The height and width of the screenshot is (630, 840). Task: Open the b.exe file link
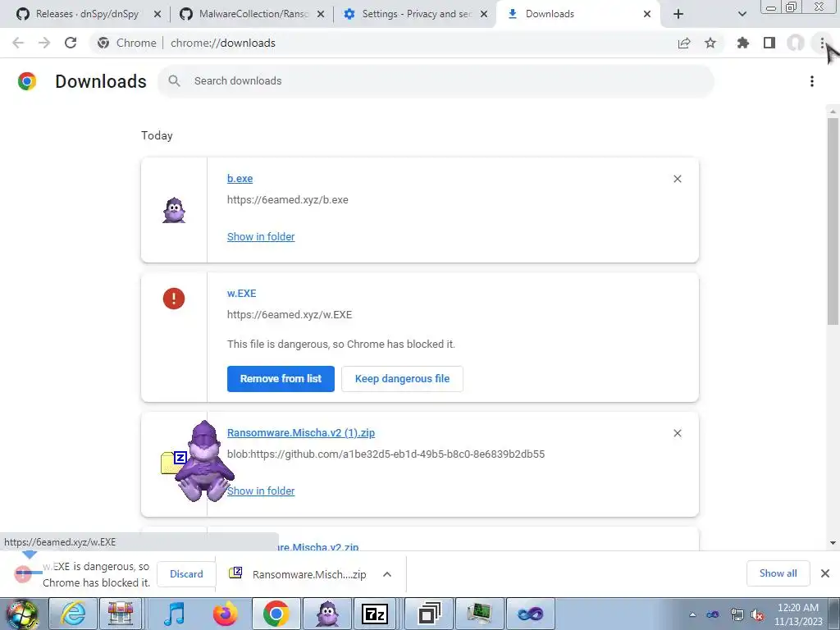[240, 179]
